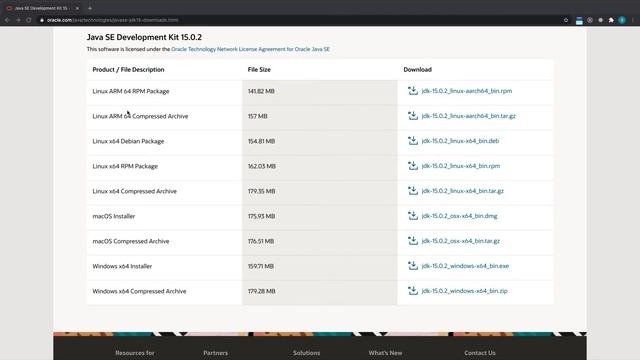
Task: Download jdk-15.0.2_osx-x64_bin.dmg link
Action: (x=460, y=216)
